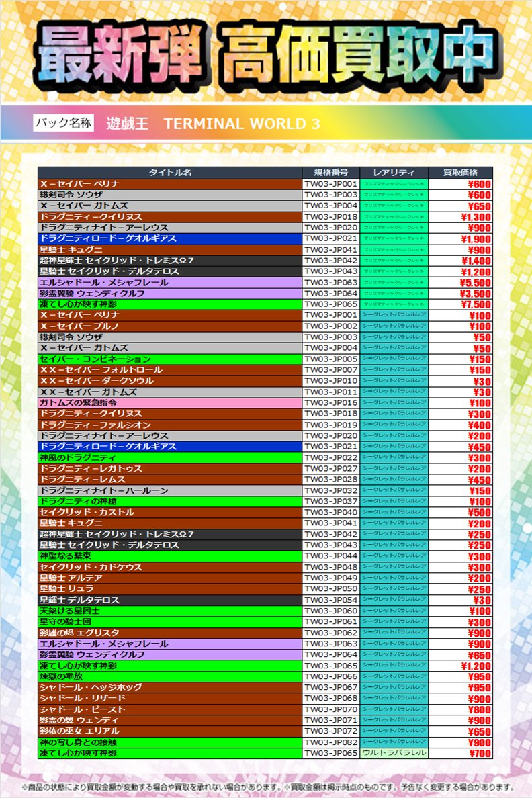
Task: Click the ウルトラパラレル rarity cell
Action: [394, 753]
